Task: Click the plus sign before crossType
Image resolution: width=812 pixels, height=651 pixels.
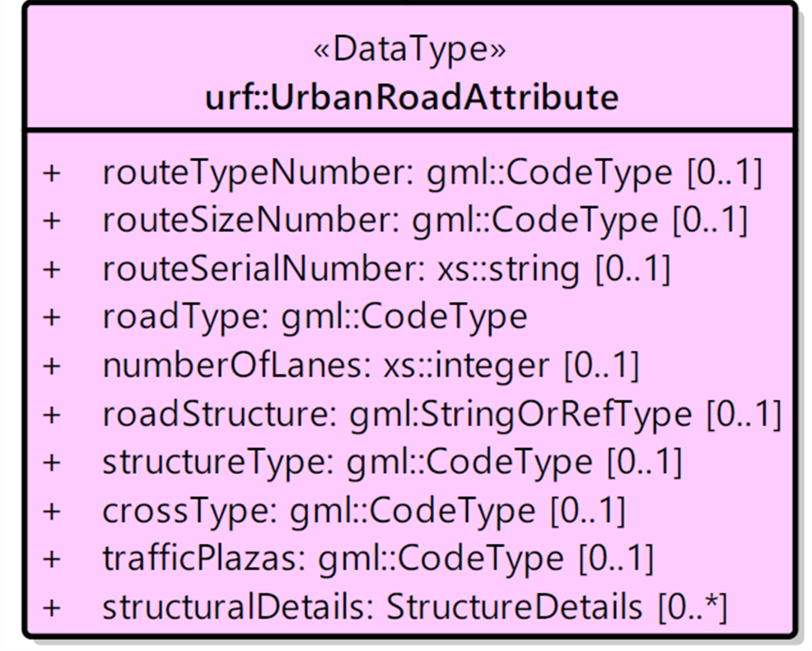Action: coord(52,511)
